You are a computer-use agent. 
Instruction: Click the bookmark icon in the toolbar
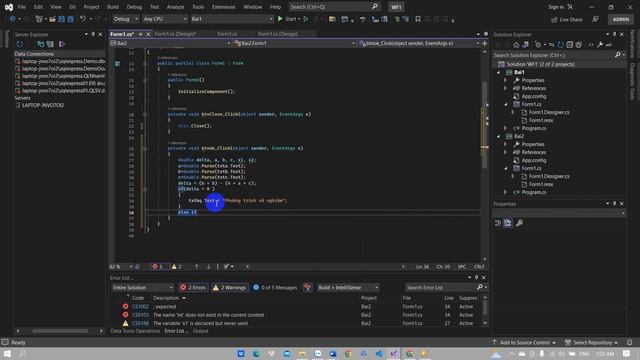coord(418,19)
